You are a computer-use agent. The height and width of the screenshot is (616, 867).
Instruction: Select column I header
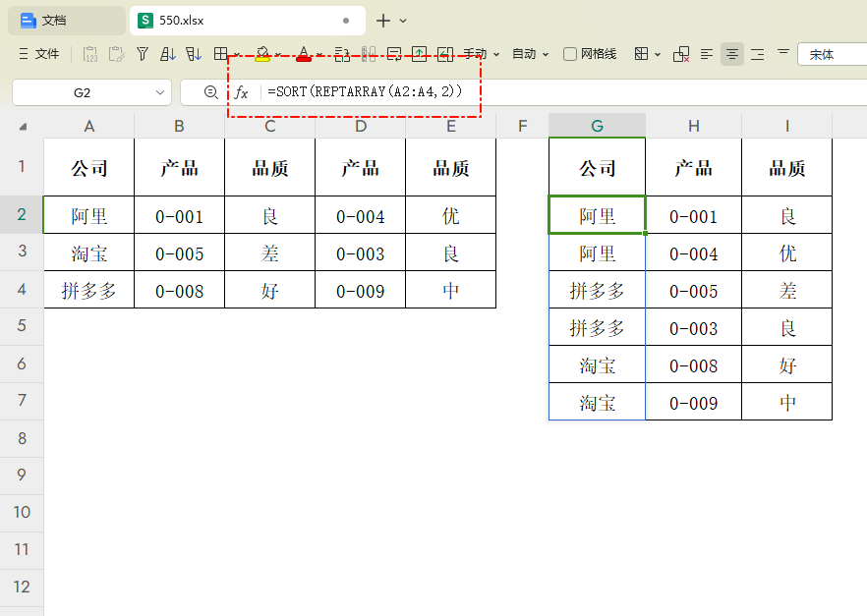pyautogui.click(x=786, y=126)
